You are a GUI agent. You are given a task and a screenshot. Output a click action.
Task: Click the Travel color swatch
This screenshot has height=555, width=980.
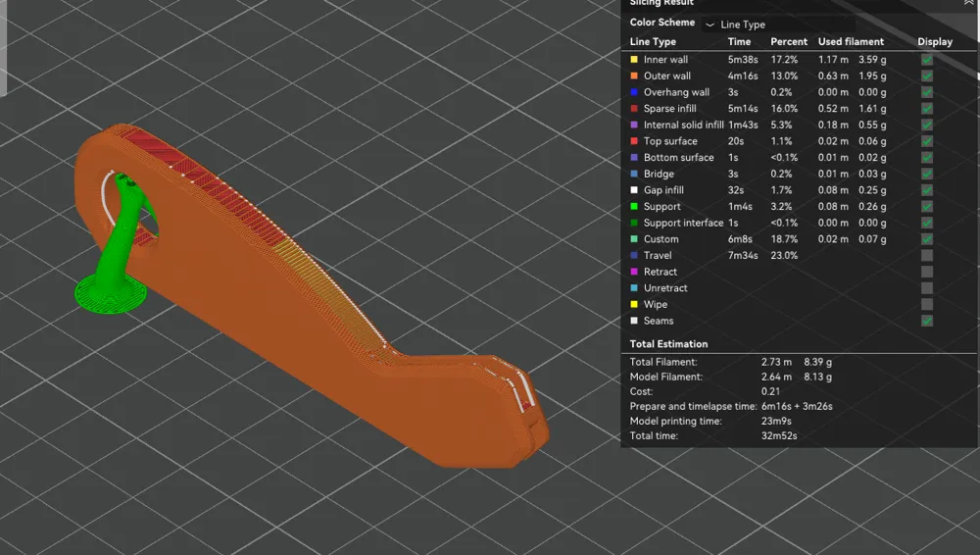tap(634, 255)
